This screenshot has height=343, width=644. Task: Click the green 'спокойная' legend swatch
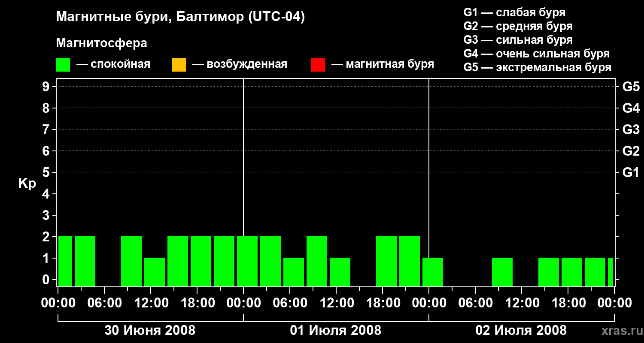pyautogui.click(x=63, y=65)
